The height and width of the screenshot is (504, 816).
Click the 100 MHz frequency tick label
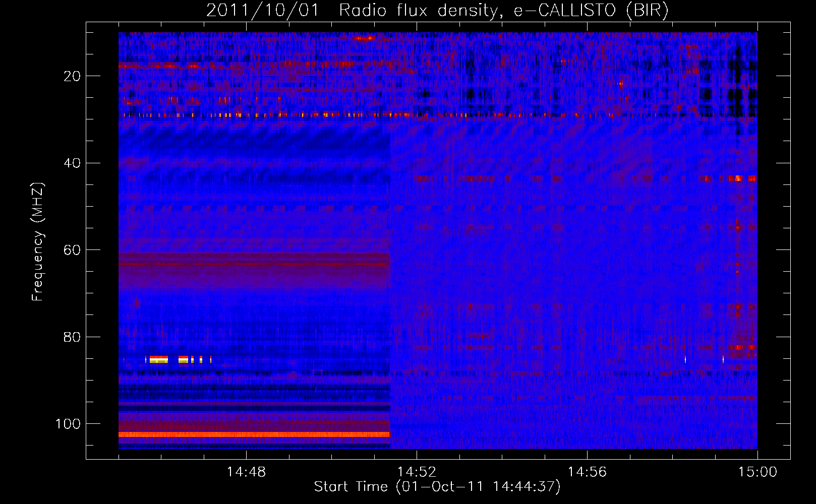click(x=68, y=424)
